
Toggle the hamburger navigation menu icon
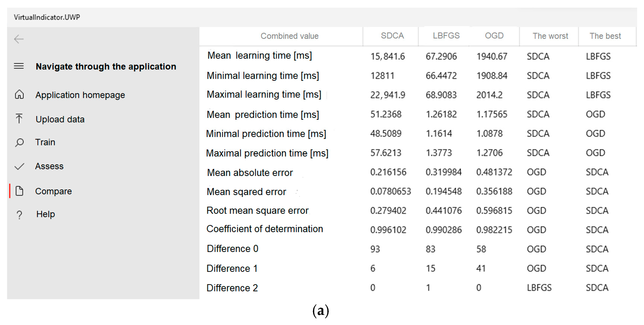pos(19,66)
